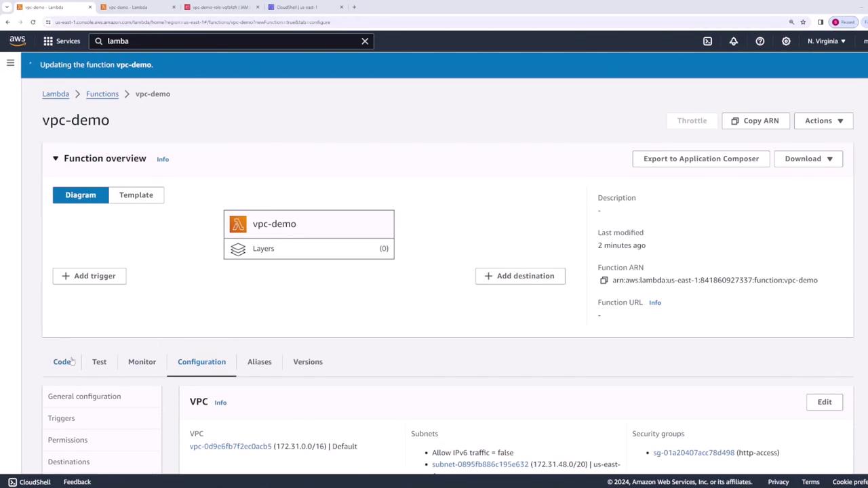Select Triggers in the side menu
This screenshot has height=488, width=868.
click(x=62, y=418)
